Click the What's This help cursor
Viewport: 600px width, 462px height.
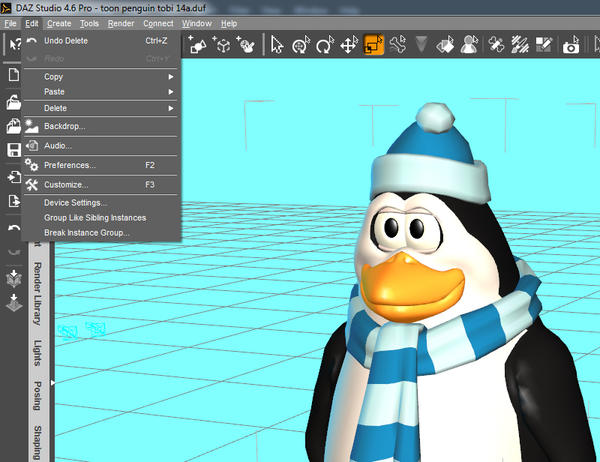pyautogui.click(x=15, y=44)
